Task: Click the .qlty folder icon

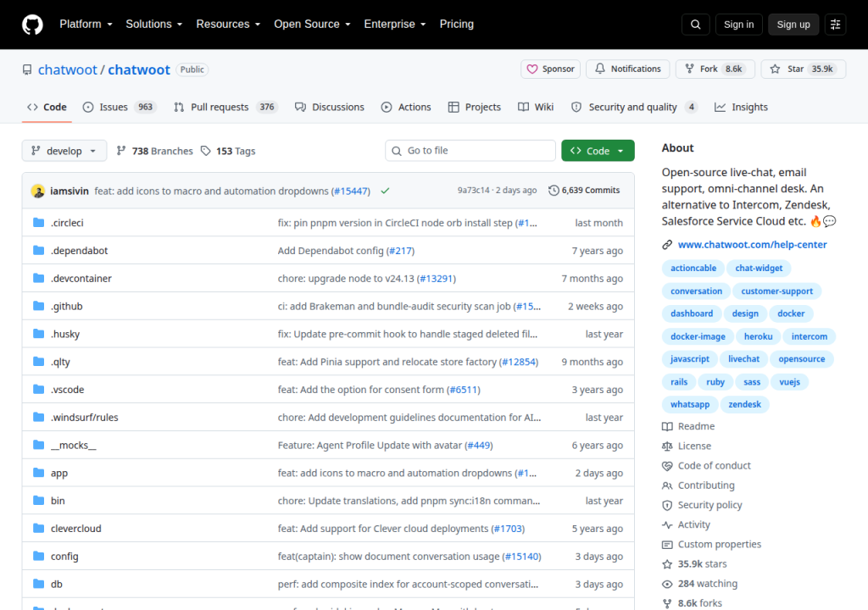Action: click(38, 362)
